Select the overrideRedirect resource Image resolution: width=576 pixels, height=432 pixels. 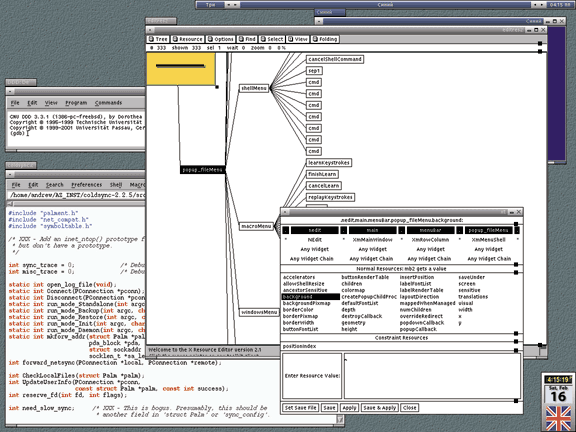(x=421, y=316)
